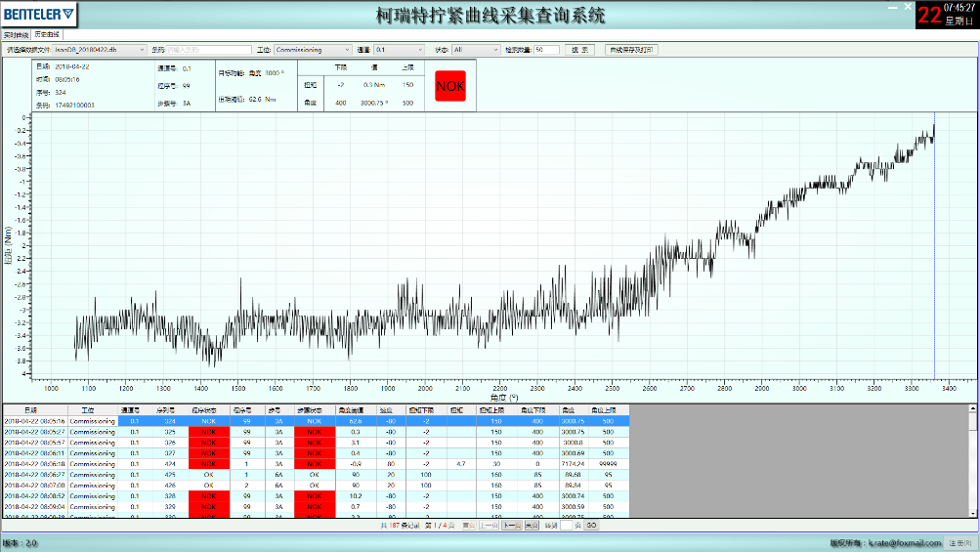Click the BENTELER logo
Image resolution: width=980 pixels, height=552 pixels.
(x=39, y=14)
